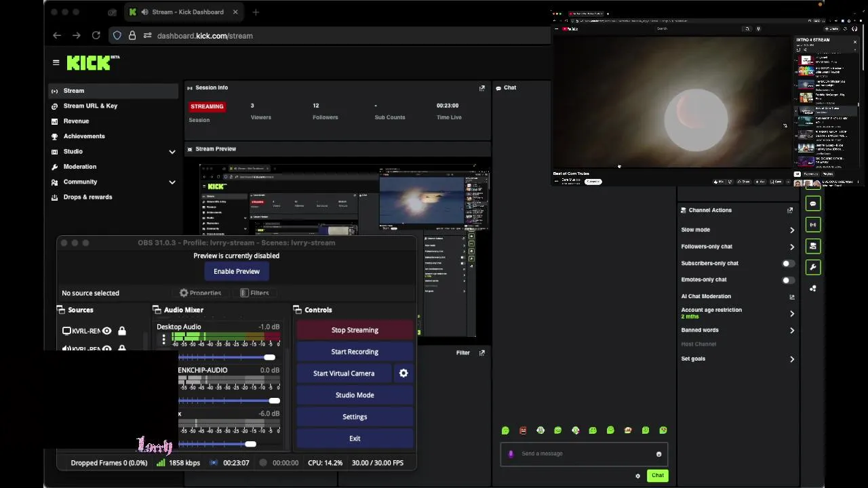Click Studio Mode in OBS
Image resolution: width=868 pixels, height=488 pixels.
tap(355, 395)
